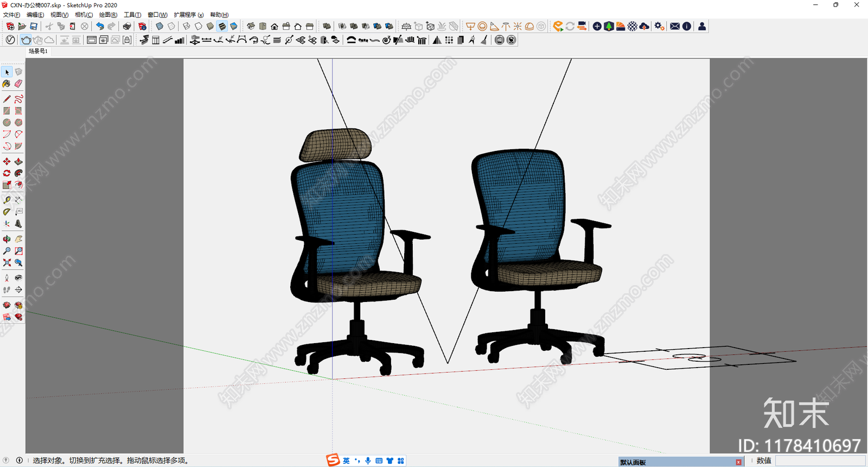Image resolution: width=868 pixels, height=467 pixels.
Task: Close the 默认面板 tray panel
Action: 738,462
